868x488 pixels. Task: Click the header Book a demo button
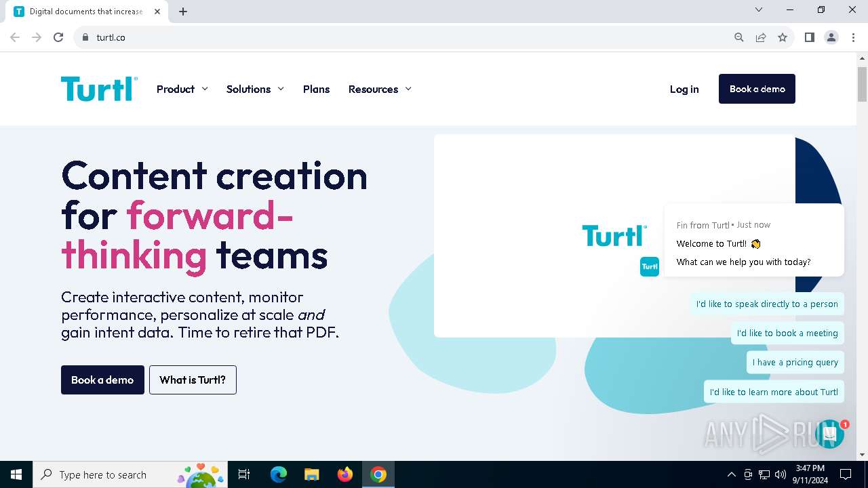[757, 89]
